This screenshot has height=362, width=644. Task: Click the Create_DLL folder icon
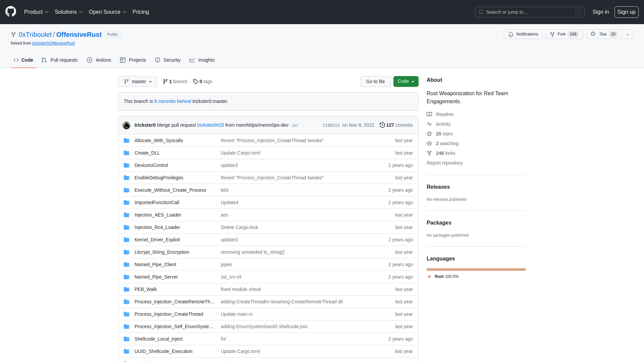(x=126, y=153)
